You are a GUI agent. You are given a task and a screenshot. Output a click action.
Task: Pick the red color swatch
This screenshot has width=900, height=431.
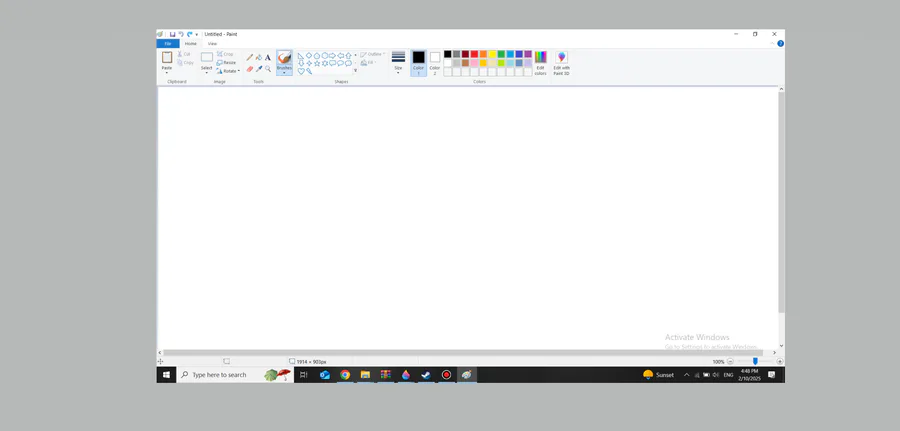(x=474, y=54)
